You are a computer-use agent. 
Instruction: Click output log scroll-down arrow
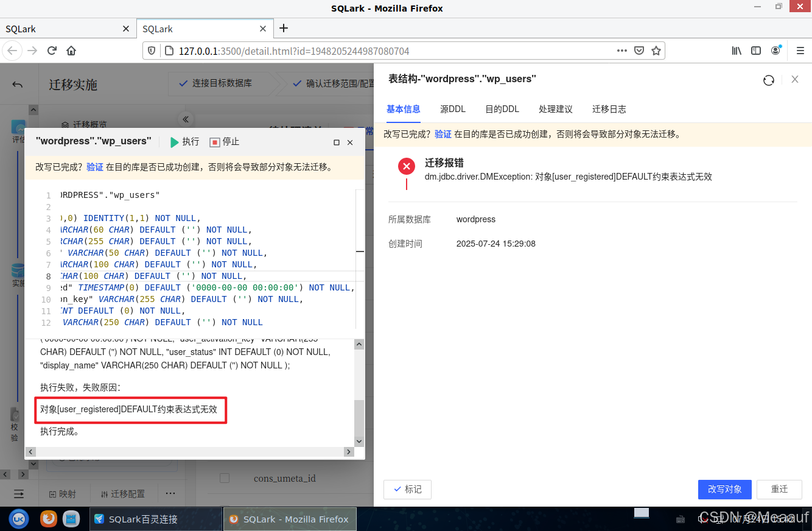coord(359,441)
